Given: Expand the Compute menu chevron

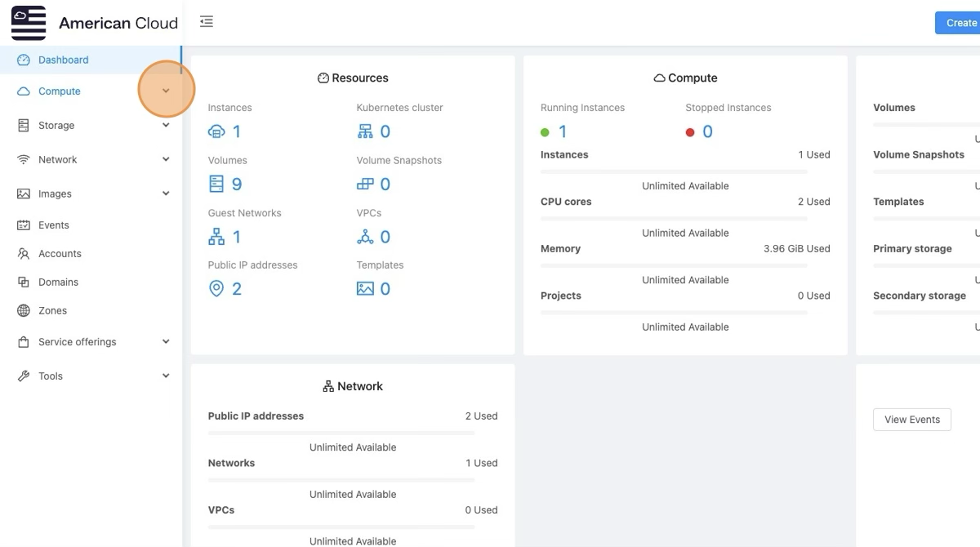Looking at the screenshot, I should pos(166,91).
